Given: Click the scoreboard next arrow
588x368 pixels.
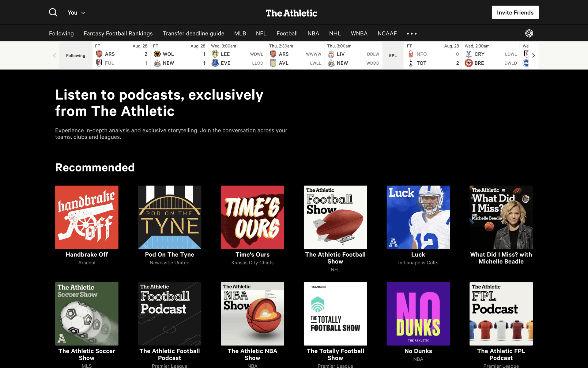Looking at the screenshot, I should (x=533, y=56).
